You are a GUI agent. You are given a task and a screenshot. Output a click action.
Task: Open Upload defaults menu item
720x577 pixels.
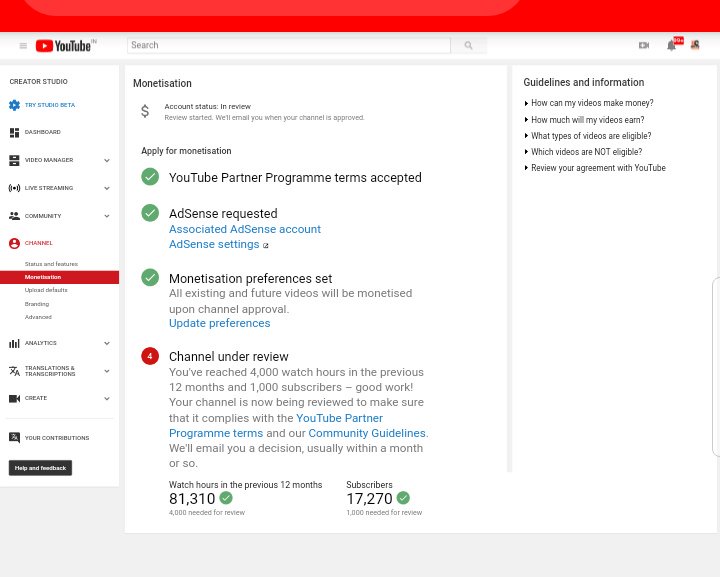click(x=46, y=290)
